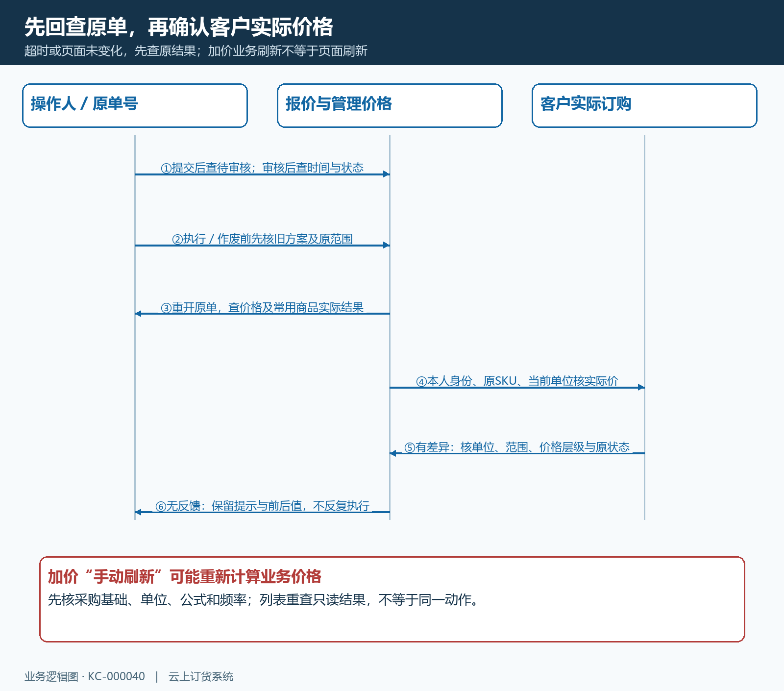Select the 客户实际订购 participant box
Image resolution: width=784 pixels, height=691 pixels.
[644, 105]
